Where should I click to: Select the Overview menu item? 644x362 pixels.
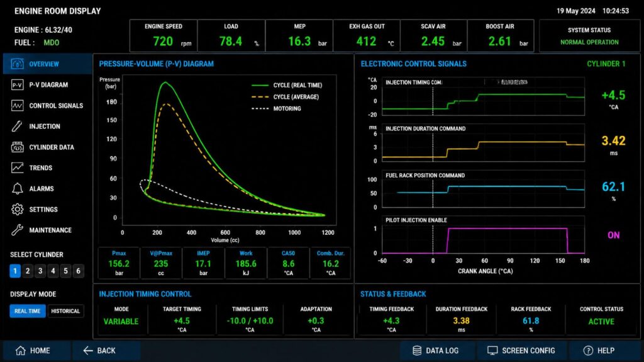48,64
